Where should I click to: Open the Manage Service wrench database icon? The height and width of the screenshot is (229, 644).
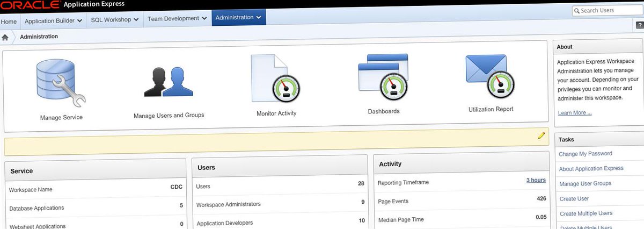click(61, 83)
